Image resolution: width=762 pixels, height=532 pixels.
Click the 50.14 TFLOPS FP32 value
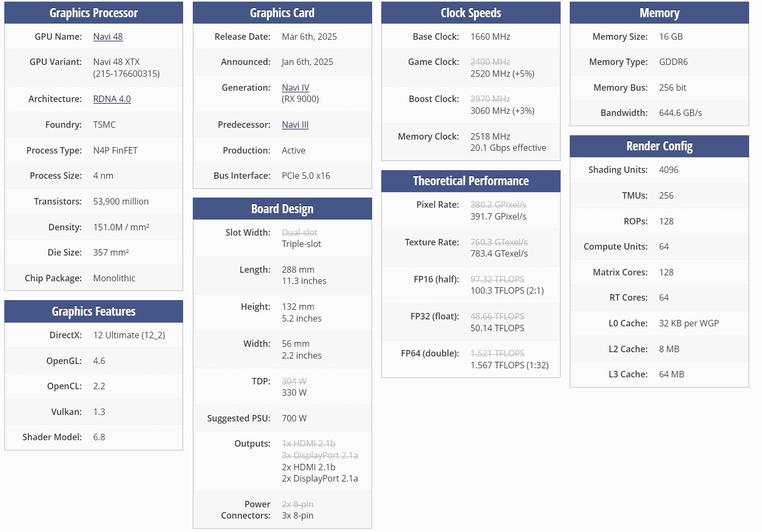click(497, 328)
